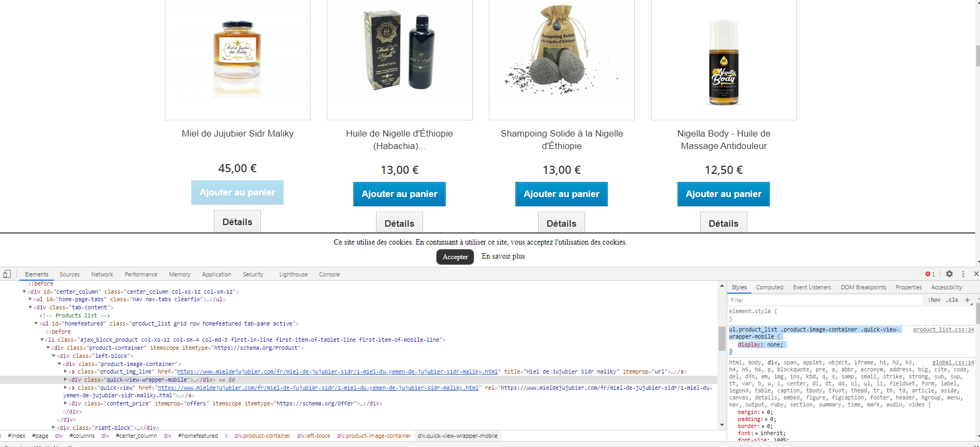Add new style rule with plus icon

click(x=967, y=300)
